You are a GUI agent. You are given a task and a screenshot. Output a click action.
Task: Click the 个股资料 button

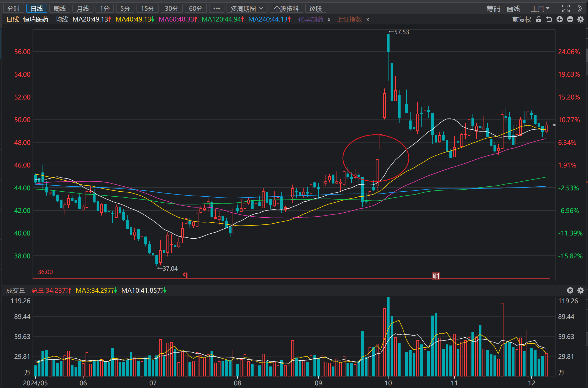(286, 9)
